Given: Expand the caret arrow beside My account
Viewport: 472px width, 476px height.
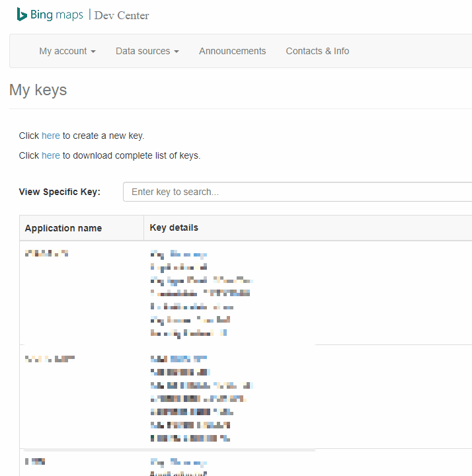Looking at the screenshot, I should (93, 52).
